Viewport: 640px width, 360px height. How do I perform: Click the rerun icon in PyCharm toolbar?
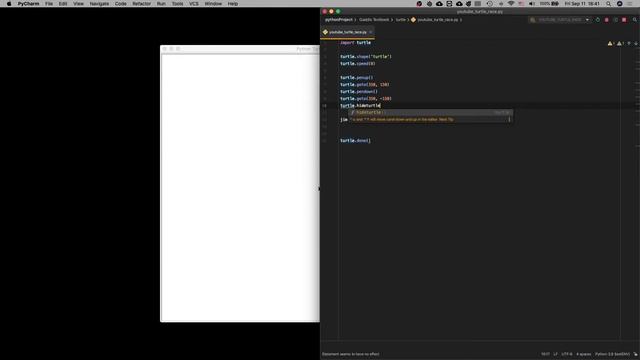point(598,20)
